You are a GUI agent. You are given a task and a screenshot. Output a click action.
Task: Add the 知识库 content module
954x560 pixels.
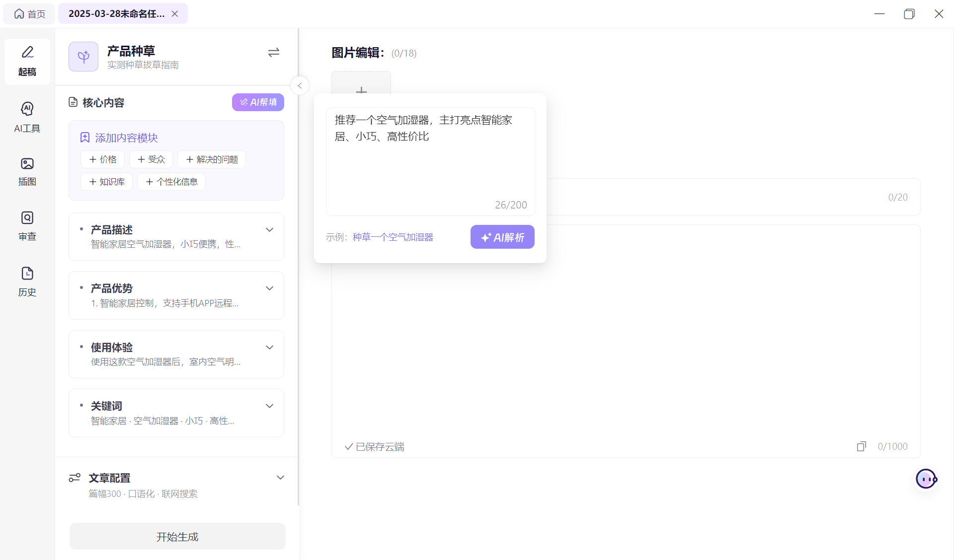coord(107,182)
